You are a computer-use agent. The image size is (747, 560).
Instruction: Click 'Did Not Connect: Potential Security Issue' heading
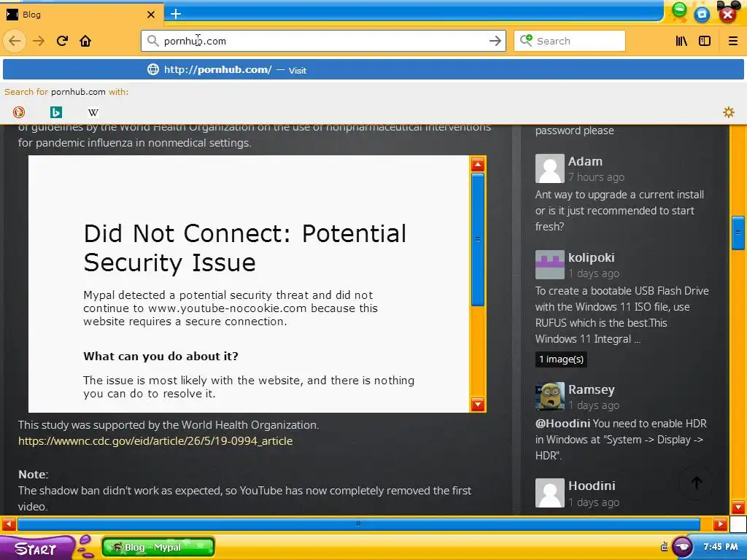coord(245,248)
